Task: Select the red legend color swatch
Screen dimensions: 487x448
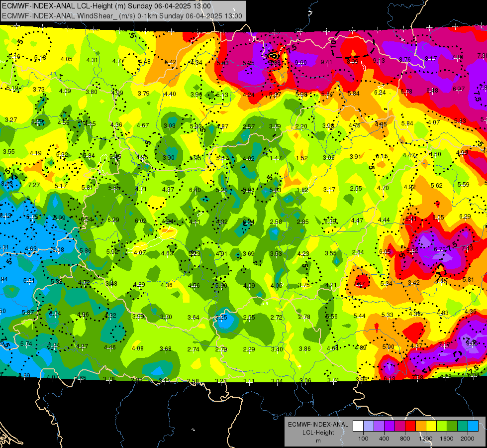Action: click(x=410, y=426)
